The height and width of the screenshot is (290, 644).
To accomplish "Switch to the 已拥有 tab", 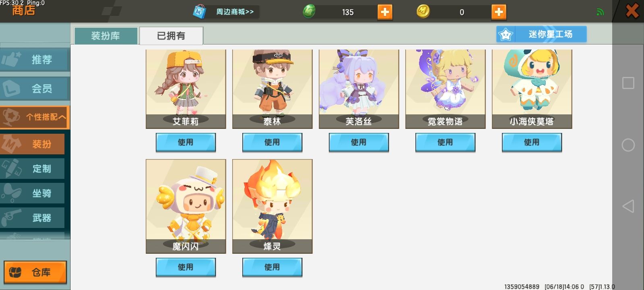I will (x=171, y=36).
